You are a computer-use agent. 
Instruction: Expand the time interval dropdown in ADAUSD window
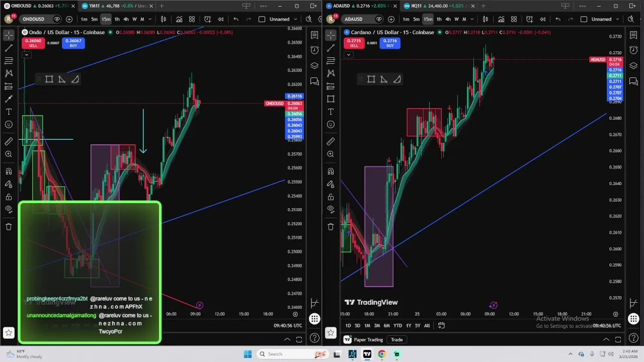472,19
